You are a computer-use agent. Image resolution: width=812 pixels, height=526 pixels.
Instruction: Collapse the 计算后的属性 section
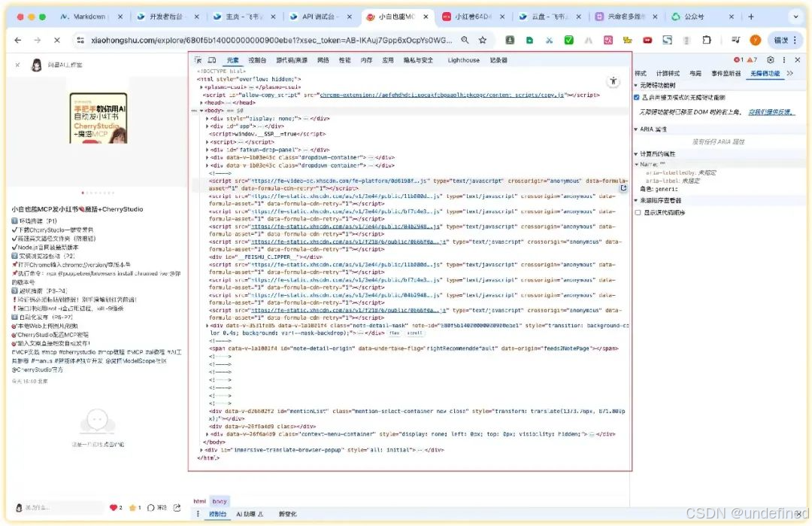pyautogui.click(x=636, y=154)
